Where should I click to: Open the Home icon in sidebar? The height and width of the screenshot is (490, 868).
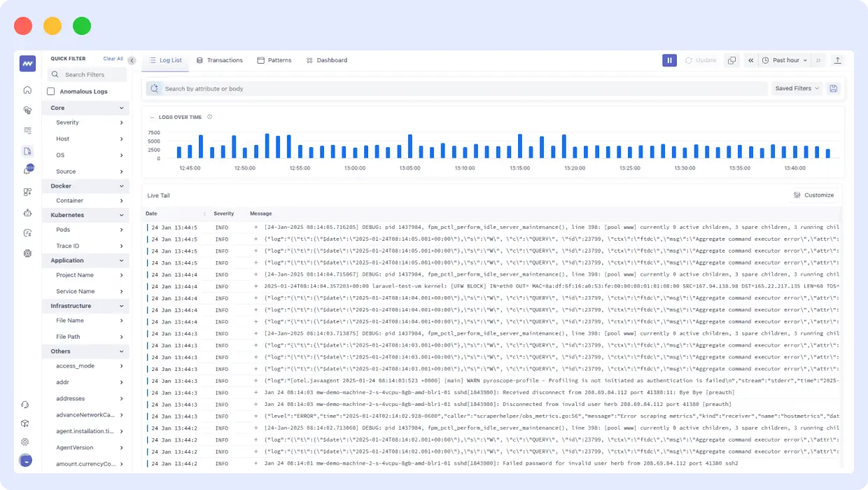point(27,90)
